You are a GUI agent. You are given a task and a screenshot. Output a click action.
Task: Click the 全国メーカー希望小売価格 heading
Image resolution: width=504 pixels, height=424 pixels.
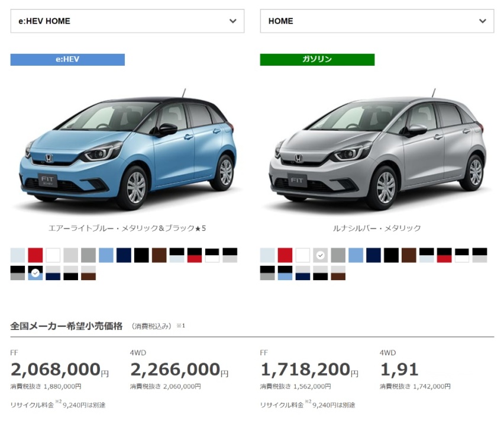(x=66, y=326)
